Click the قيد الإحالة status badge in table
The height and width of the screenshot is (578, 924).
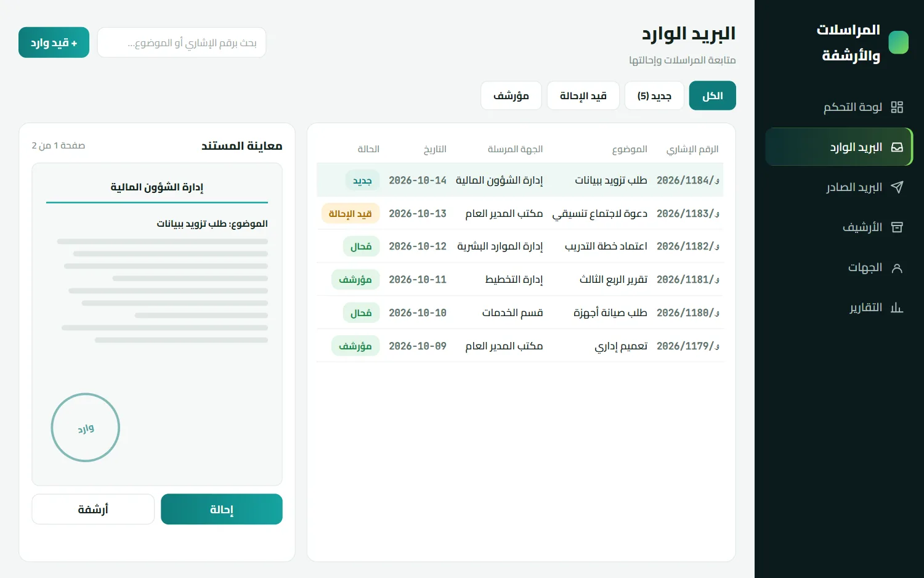(351, 213)
